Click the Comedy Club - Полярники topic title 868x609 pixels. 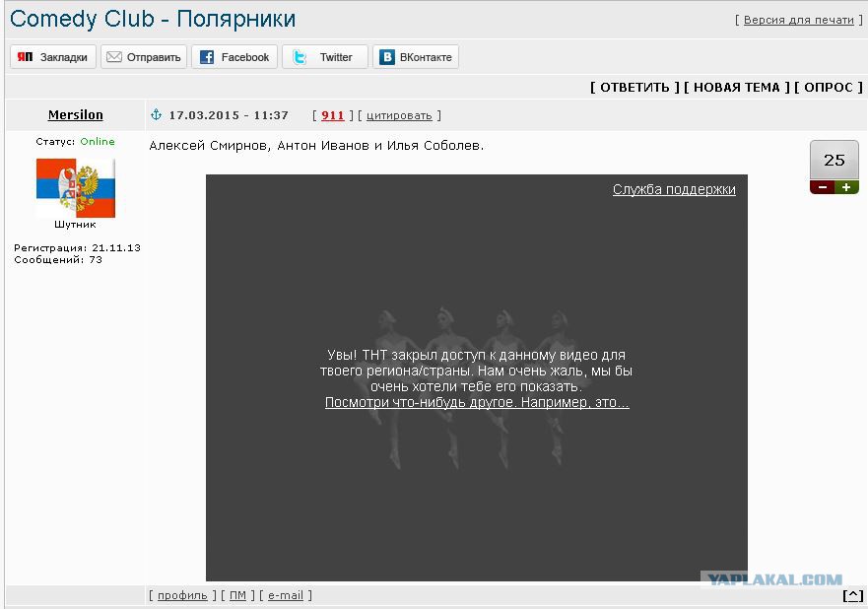[x=153, y=19]
